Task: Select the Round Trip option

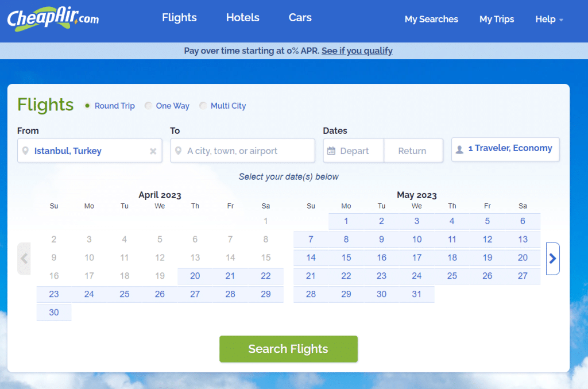Action: [x=110, y=106]
